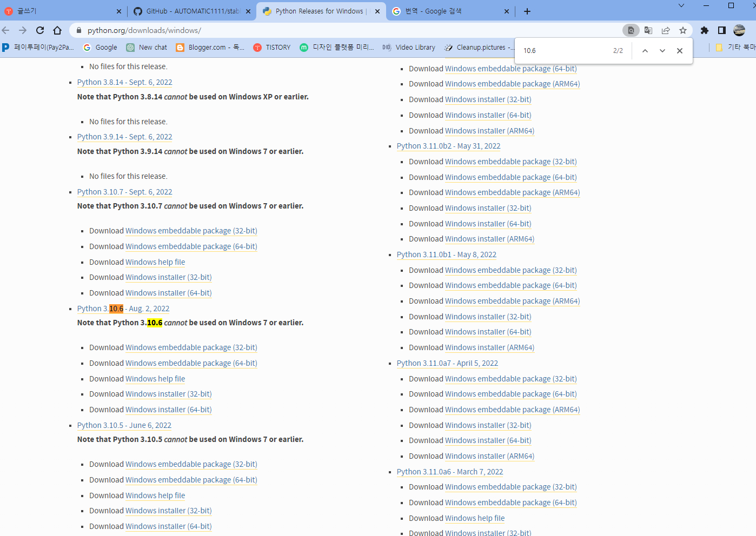Close the GitHub AUTOMATIC1111 tab

point(248,11)
